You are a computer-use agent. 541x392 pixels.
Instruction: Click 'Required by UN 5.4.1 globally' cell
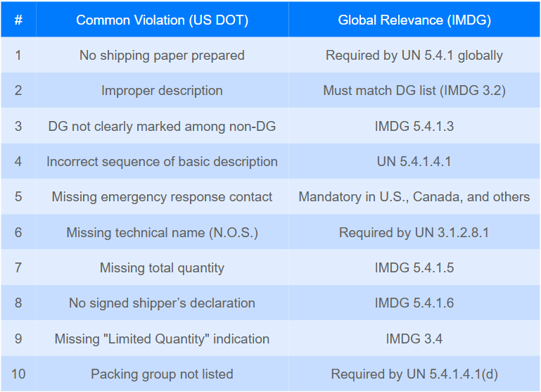(414, 55)
